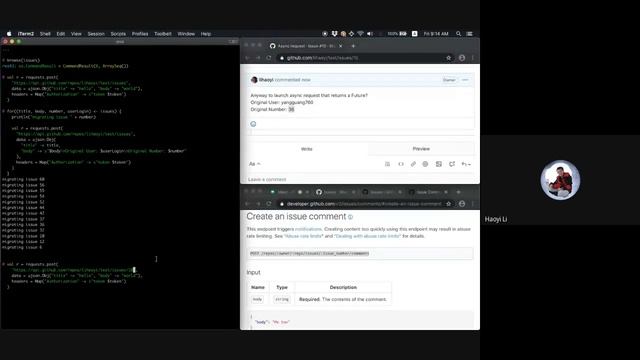Open profile avatar in upper browser toolbar
The image size is (640, 360).
[x=462, y=58]
